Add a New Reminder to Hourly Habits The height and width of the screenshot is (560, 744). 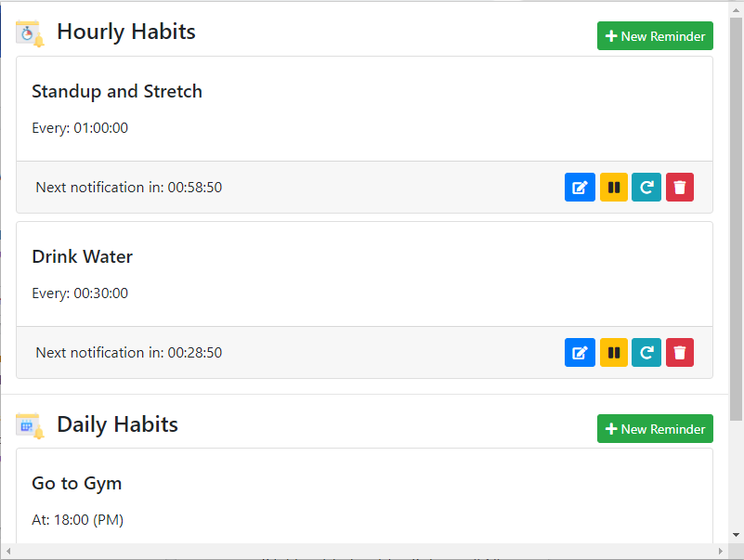[655, 36]
